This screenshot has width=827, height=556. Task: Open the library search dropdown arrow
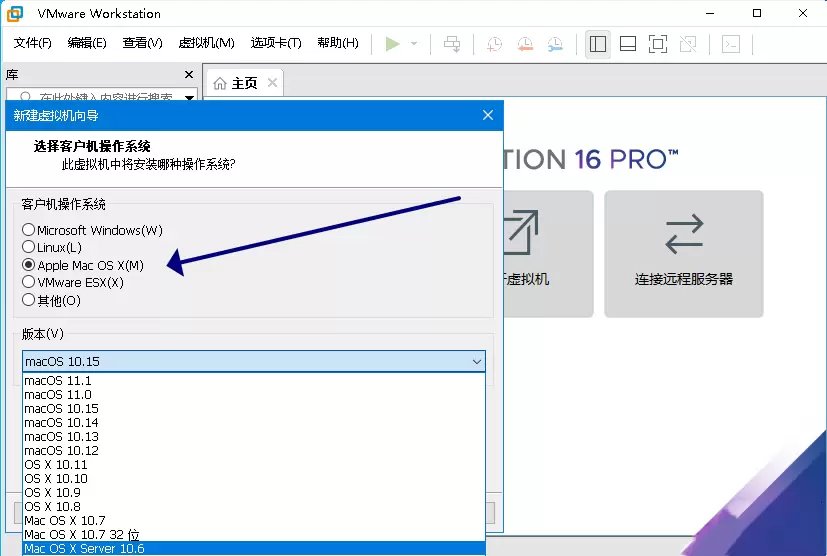pyautogui.click(x=189, y=97)
